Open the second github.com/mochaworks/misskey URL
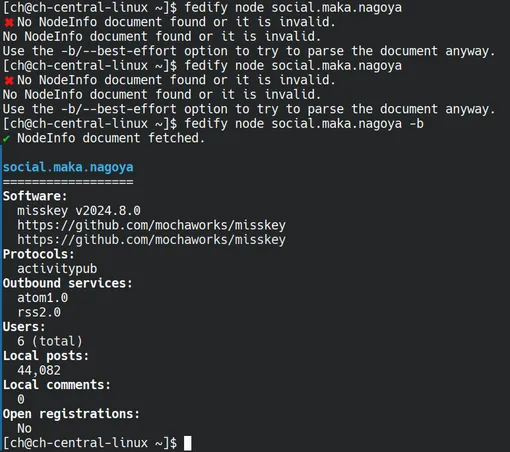 pyautogui.click(x=151, y=240)
